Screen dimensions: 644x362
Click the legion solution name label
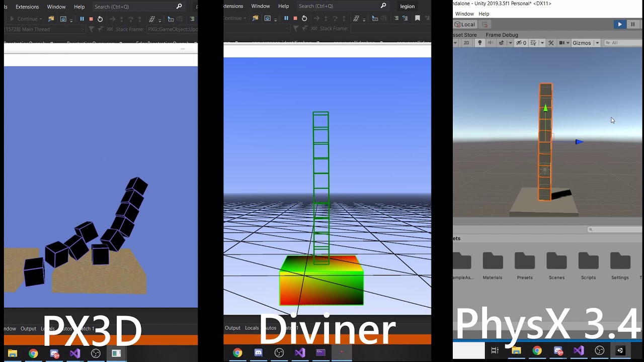click(408, 7)
